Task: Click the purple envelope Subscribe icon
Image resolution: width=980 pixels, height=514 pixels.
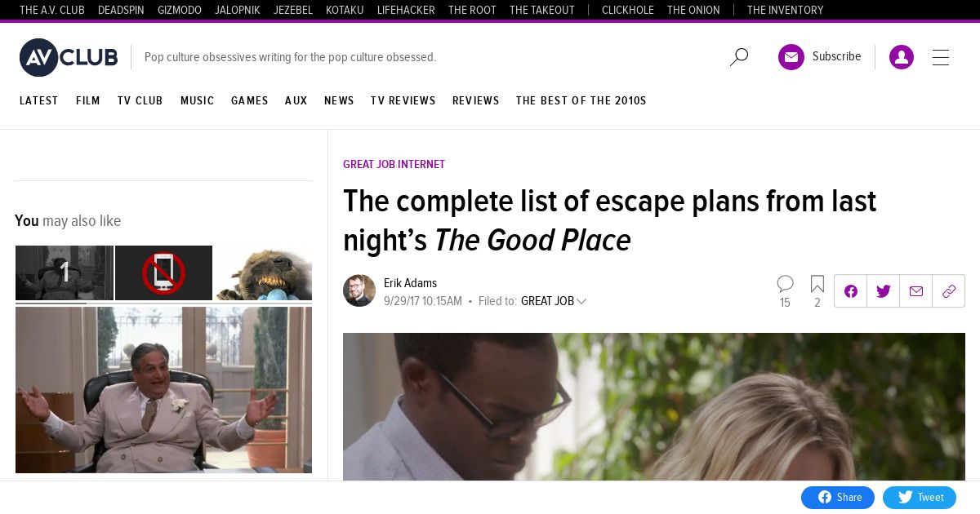Action: coord(791,57)
